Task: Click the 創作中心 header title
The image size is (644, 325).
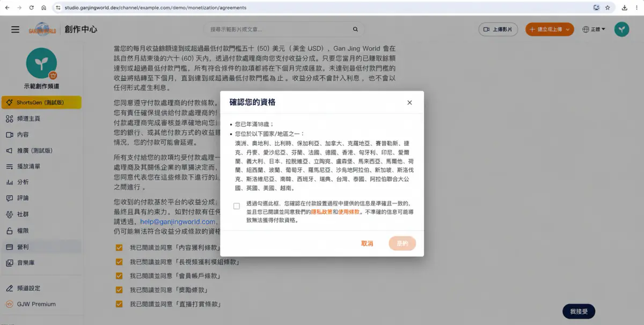Action: click(x=81, y=29)
